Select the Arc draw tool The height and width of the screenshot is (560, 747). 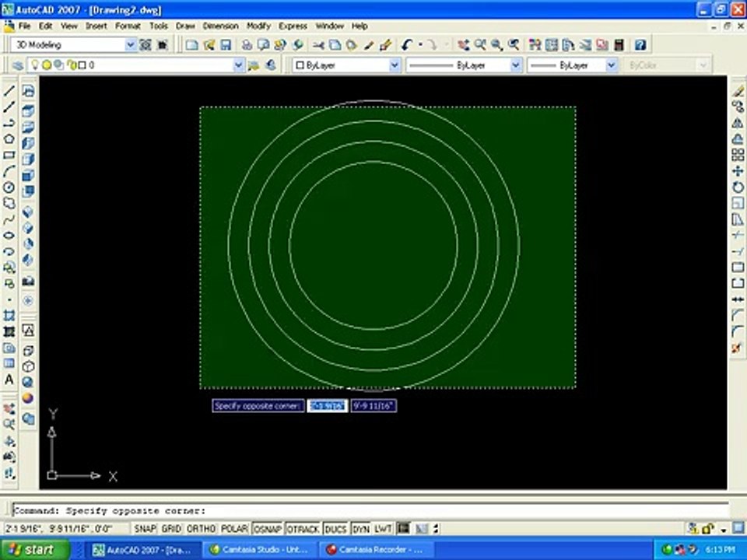9,171
